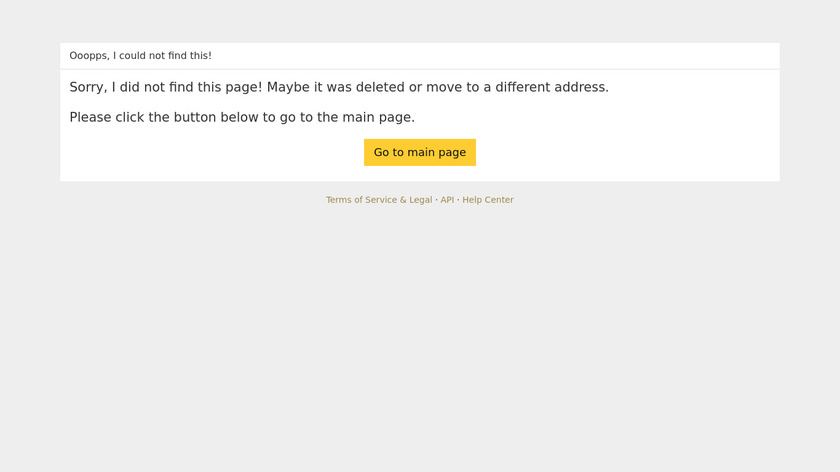Click the dot separator between Legal and API
The height and width of the screenshot is (472, 840).
tap(437, 200)
